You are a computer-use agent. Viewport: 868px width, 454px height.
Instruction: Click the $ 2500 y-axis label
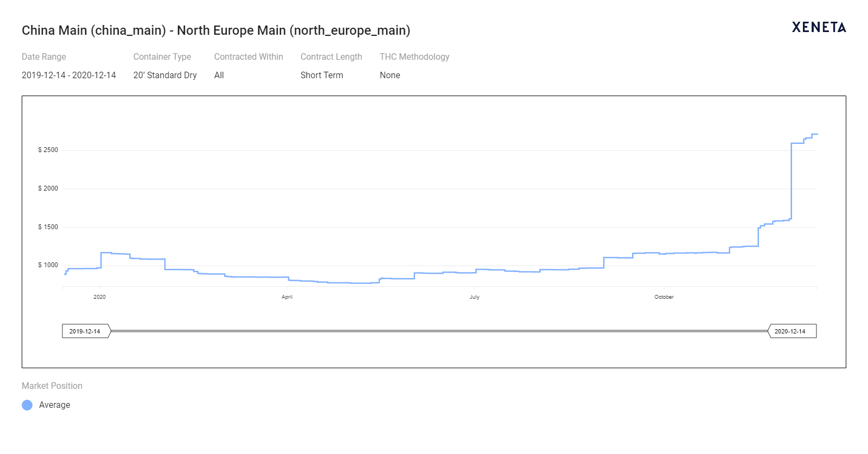[x=48, y=150]
